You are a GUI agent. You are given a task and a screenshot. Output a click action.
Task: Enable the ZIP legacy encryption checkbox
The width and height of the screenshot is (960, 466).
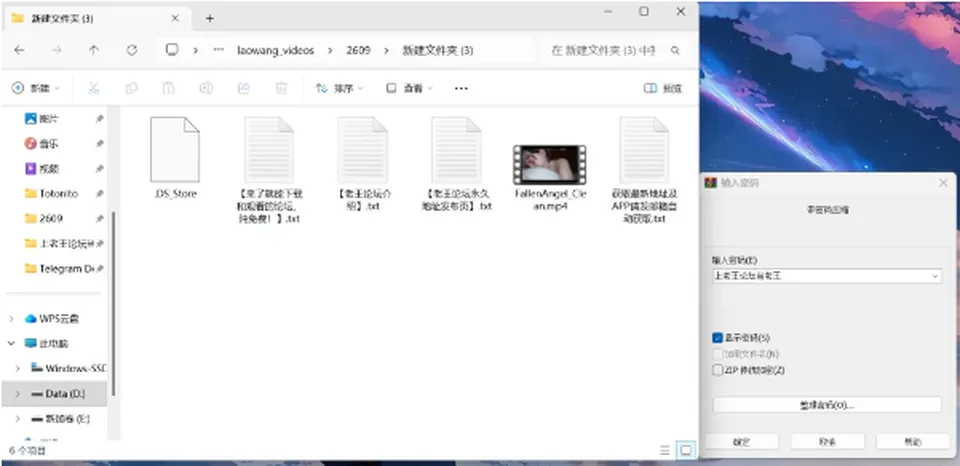tap(718, 370)
